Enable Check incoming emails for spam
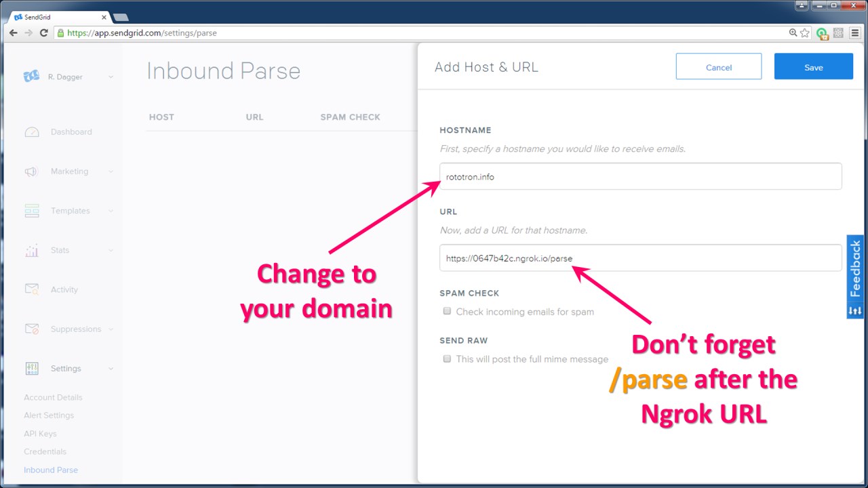Screen dimensions: 868x488 (x=447, y=311)
